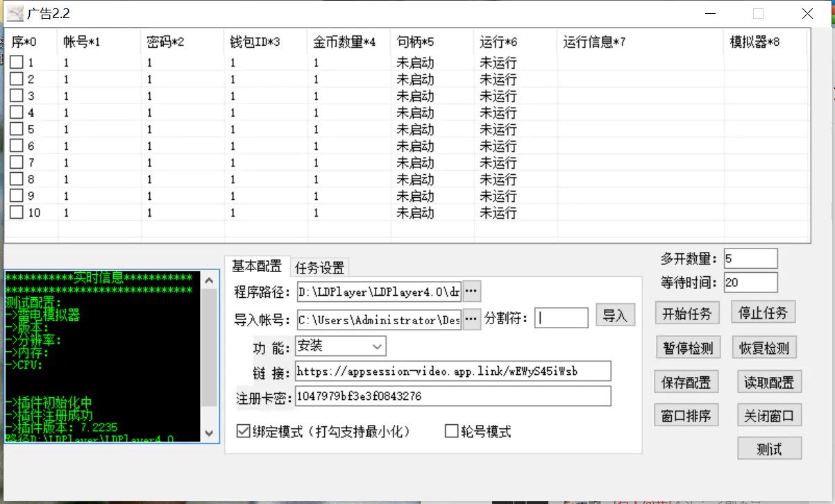Viewport: 835px width, 504px height.
Task: Enable the 轮号模式 checkbox
Action: tap(451, 431)
